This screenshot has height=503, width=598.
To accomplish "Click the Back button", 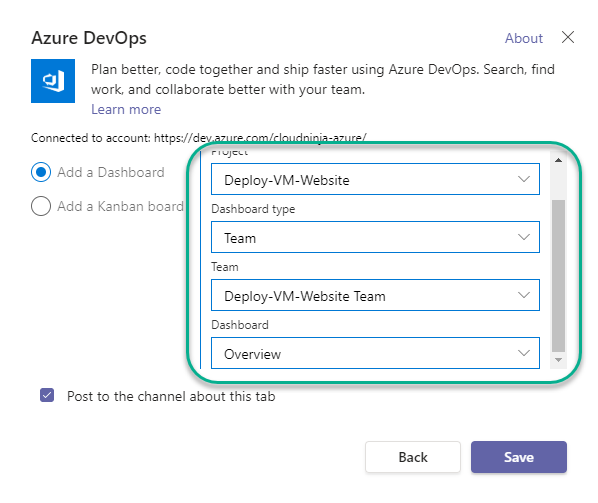I will [413, 457].
